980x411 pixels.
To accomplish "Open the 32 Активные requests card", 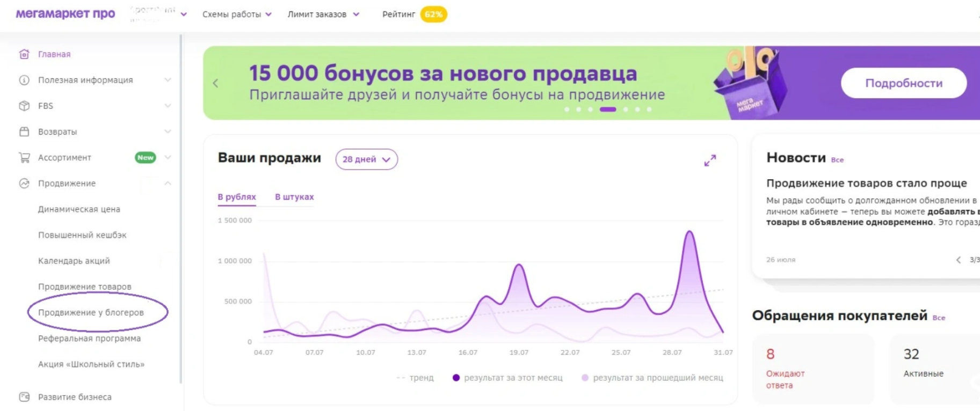I will click(x=935, y=369).
